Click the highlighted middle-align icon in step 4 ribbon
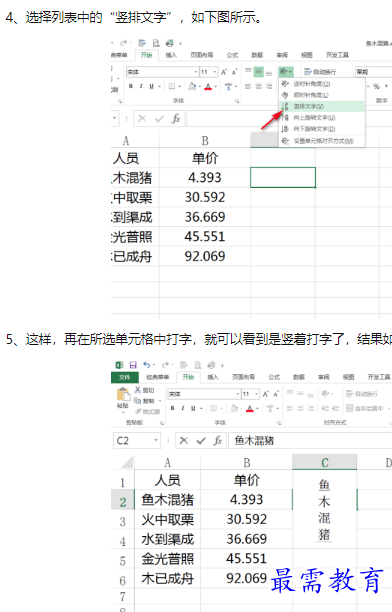Screen dimensions: 392x612 [258, 72]
